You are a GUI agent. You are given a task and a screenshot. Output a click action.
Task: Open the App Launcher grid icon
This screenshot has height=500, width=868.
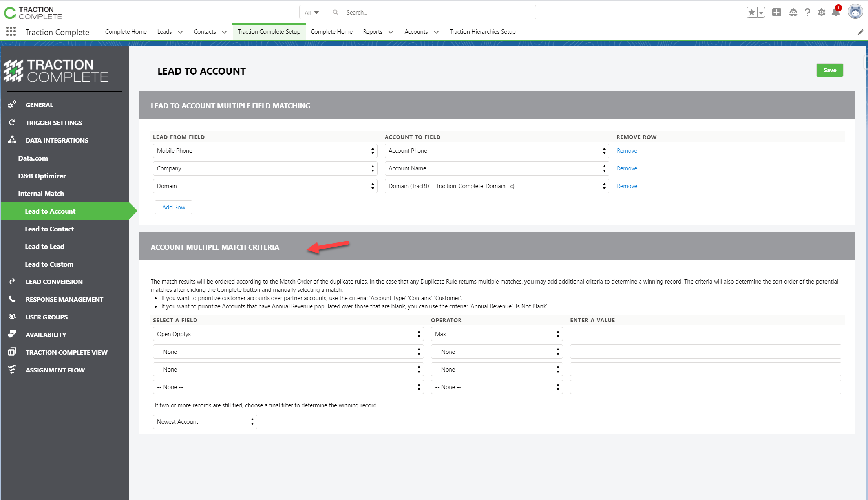tap(11, 32)
